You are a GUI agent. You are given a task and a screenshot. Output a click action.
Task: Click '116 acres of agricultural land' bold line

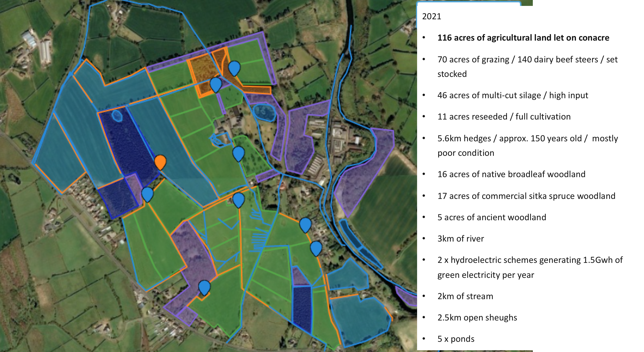(523, 38)
